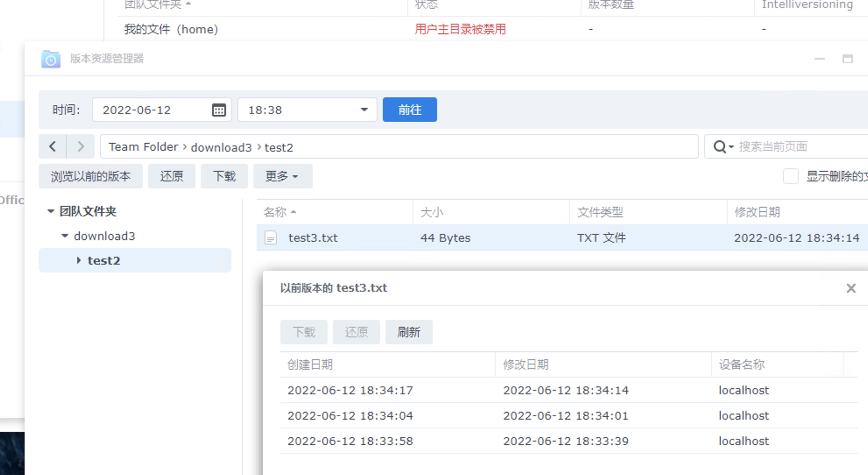
Task: Click 刷新 in the versions dialog
Action: 409,332
